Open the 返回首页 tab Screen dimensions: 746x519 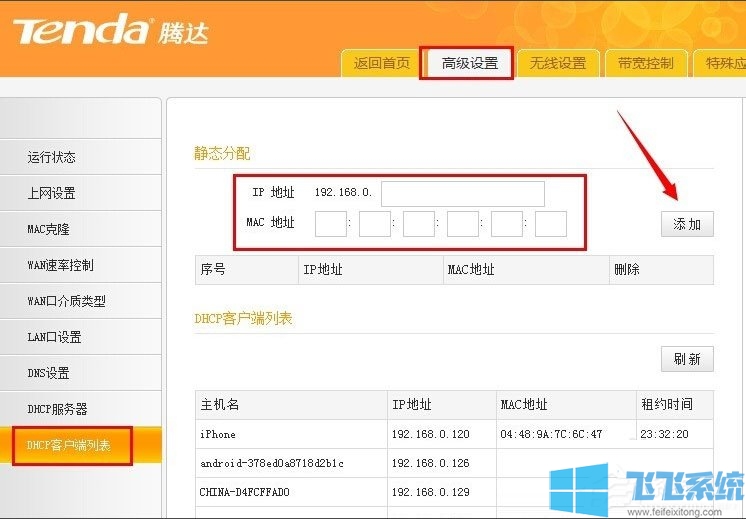[381, 63]
